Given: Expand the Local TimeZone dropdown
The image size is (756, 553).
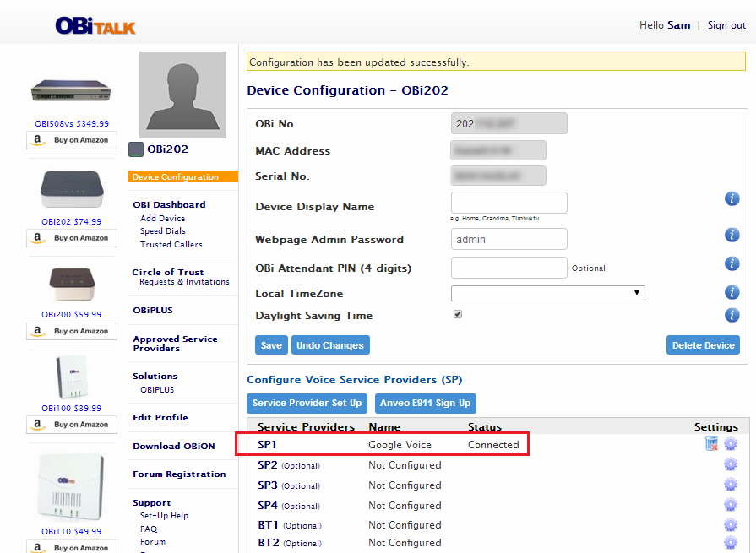Looking at the screenshot, I should (548, 293).
